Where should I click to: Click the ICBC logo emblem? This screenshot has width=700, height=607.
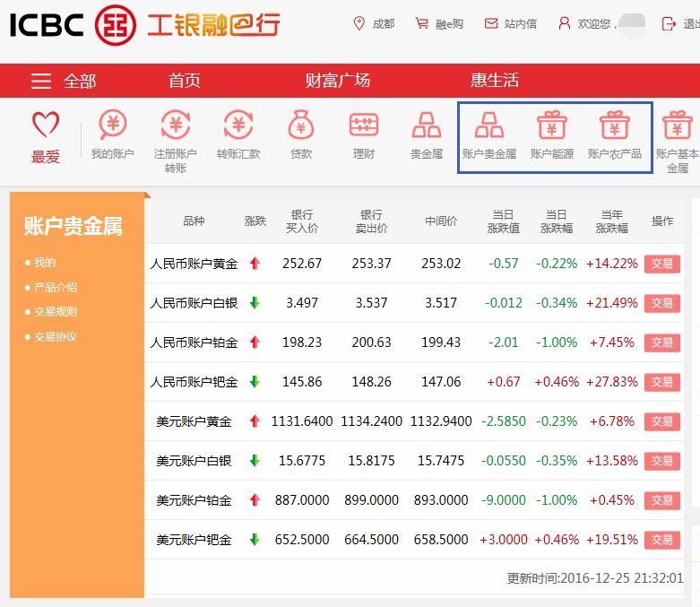pyautogui.click(x=116, y=25)
